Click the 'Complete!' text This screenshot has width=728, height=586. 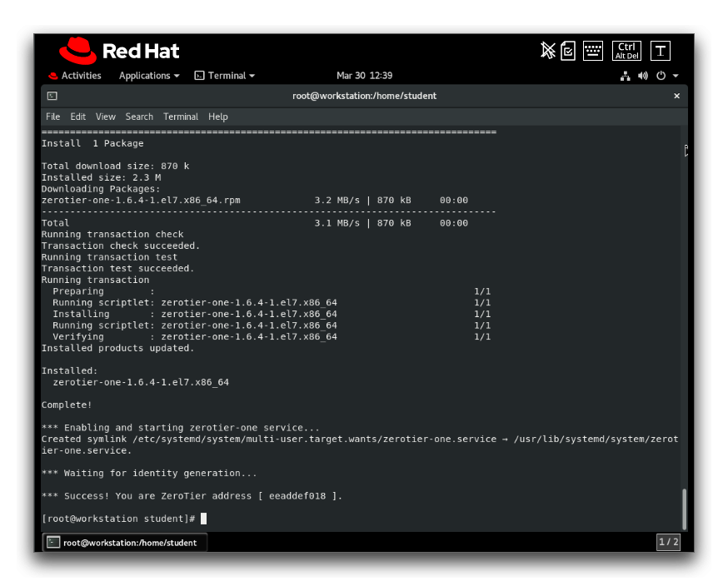pyautogui.click(x=67, y=405)
